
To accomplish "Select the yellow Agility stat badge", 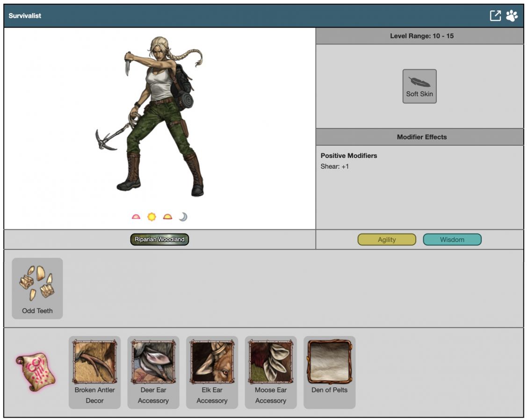I will tap(387, 240).
